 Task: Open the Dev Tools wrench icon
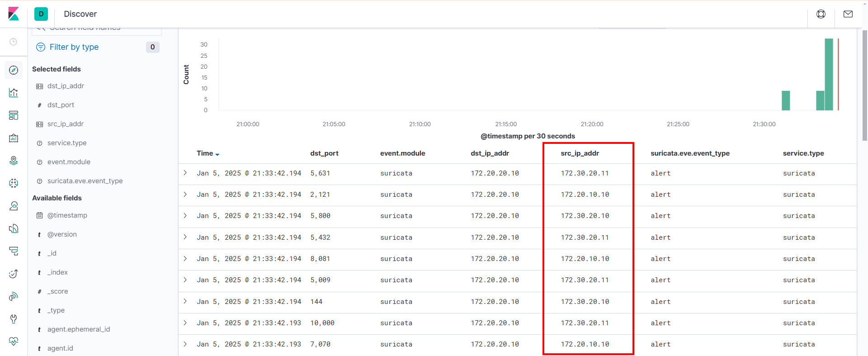point(14,319)
